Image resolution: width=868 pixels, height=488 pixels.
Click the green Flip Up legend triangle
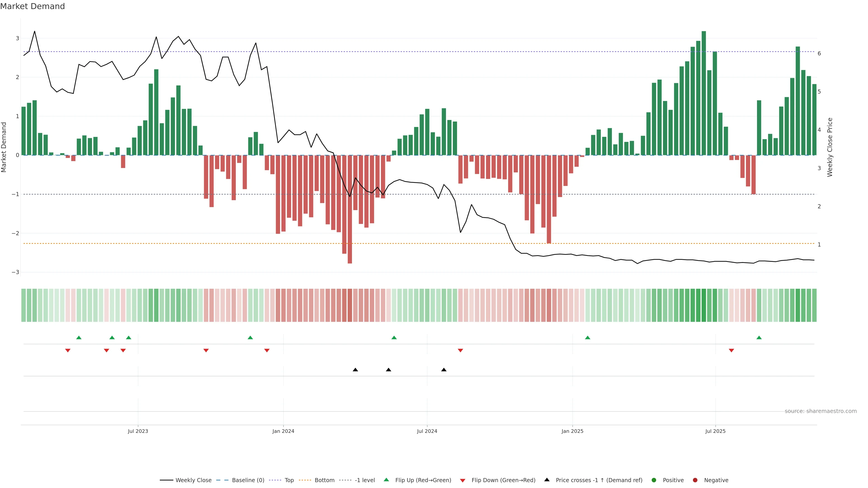[x=387, y=480]
